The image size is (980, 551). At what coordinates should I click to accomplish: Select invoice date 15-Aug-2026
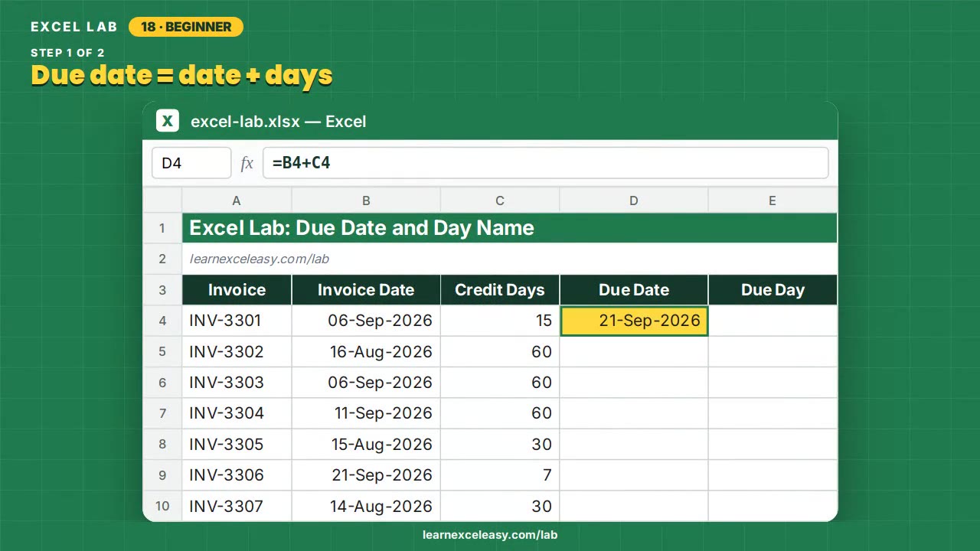click(x=366, y=445)
